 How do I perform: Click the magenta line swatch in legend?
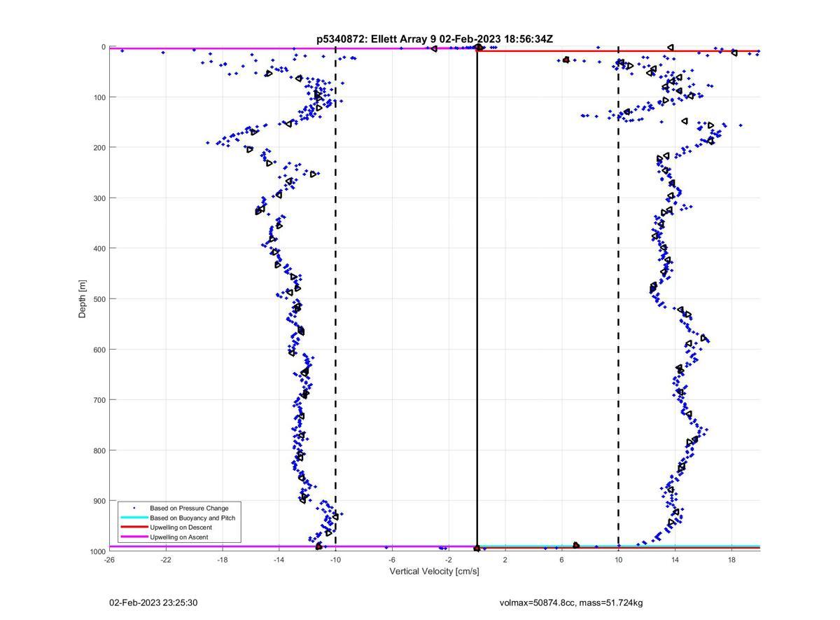click(134, 537)
